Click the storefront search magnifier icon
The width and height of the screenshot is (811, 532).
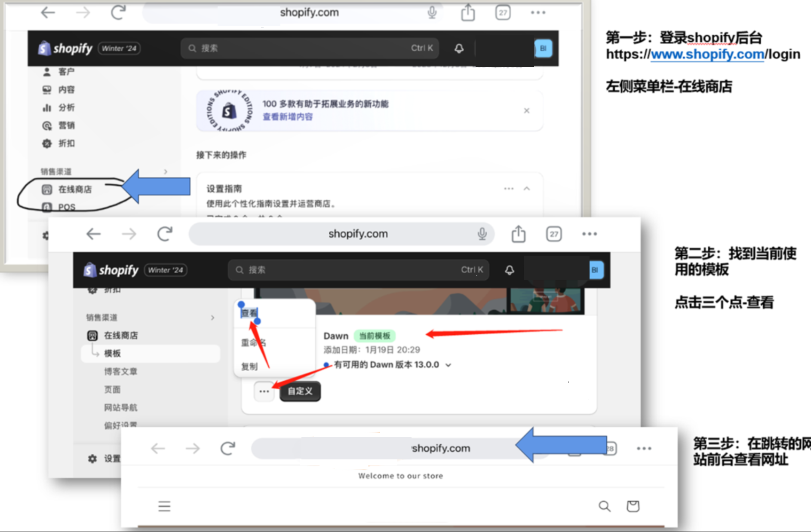pyautogui.click(x=604, y=506)
